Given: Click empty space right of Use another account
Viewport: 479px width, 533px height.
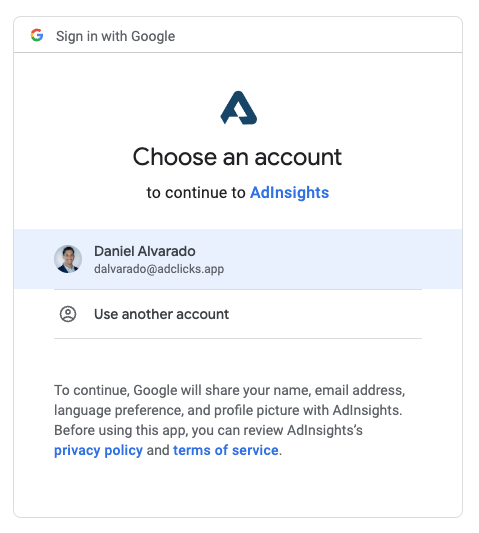Looking at the screenshot, I should [326, 314].
